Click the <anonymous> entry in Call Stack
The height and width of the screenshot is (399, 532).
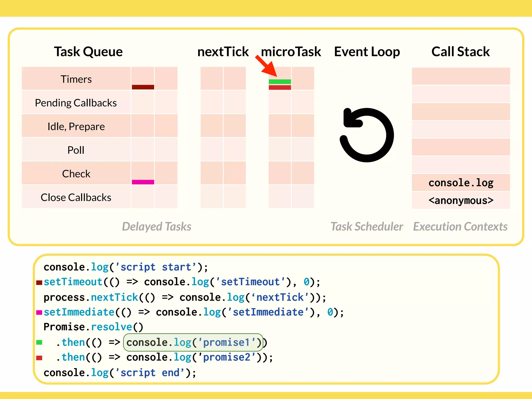coord(461,200)
